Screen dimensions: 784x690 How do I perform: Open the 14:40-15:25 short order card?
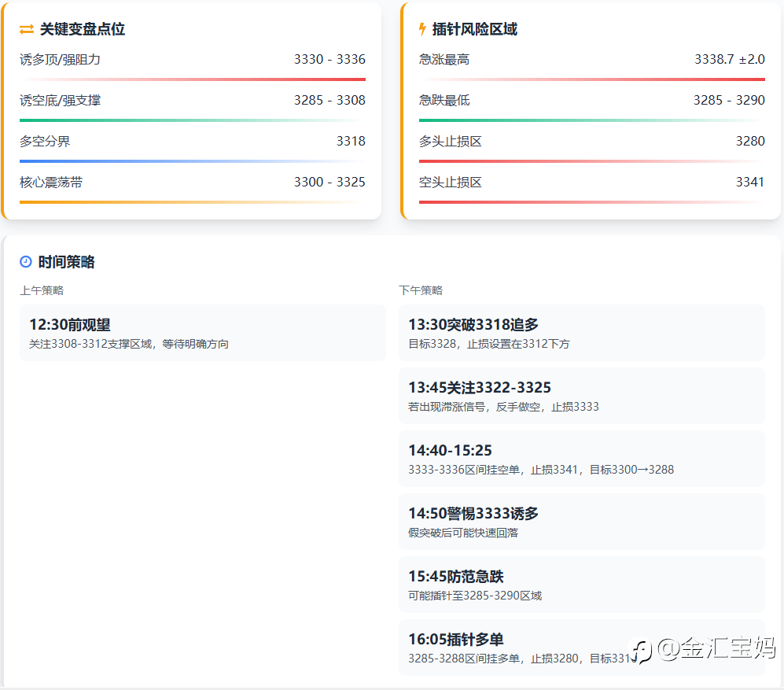click(581, 459)
